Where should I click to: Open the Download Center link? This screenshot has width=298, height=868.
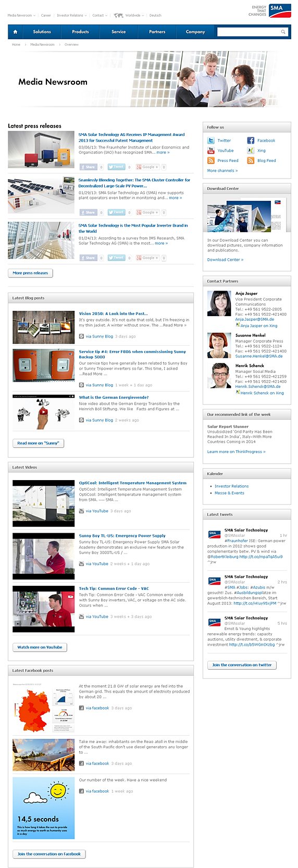[225, 259]
